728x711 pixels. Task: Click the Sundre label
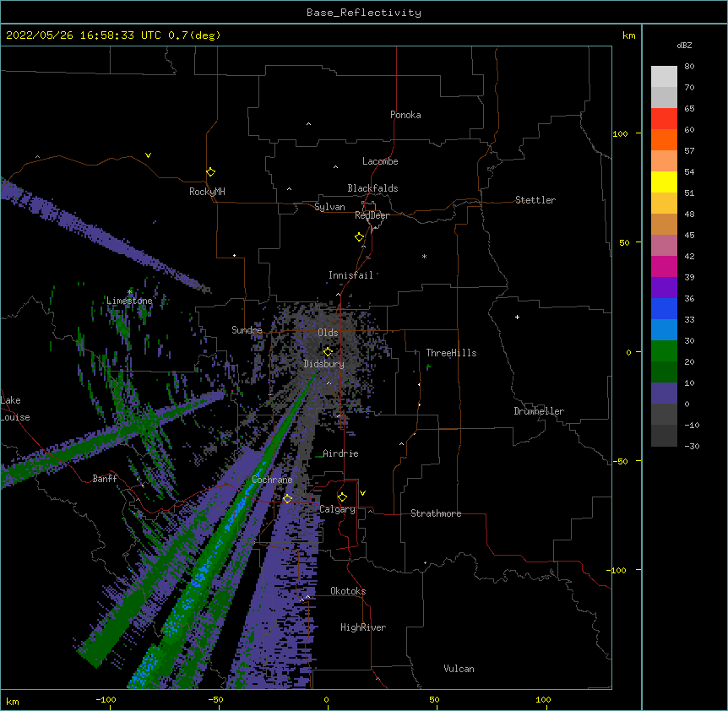(247, 330)
